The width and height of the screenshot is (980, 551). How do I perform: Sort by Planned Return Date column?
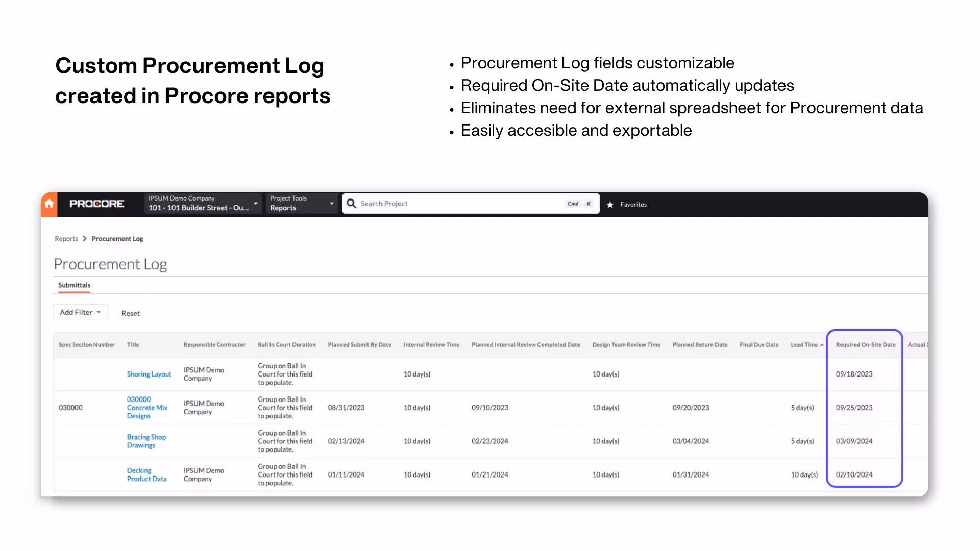click(700, 345)
